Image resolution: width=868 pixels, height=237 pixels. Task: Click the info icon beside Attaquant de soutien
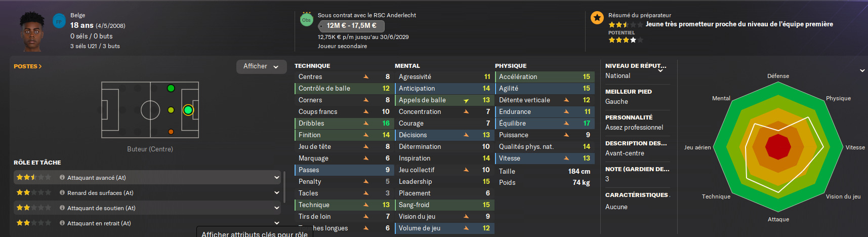click(x=62, y=208)
